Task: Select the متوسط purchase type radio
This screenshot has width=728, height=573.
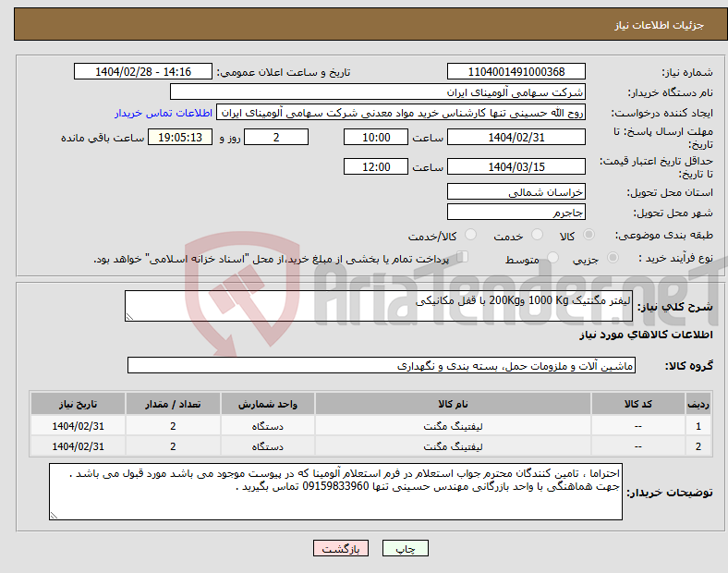Action: tap(552, 258)
